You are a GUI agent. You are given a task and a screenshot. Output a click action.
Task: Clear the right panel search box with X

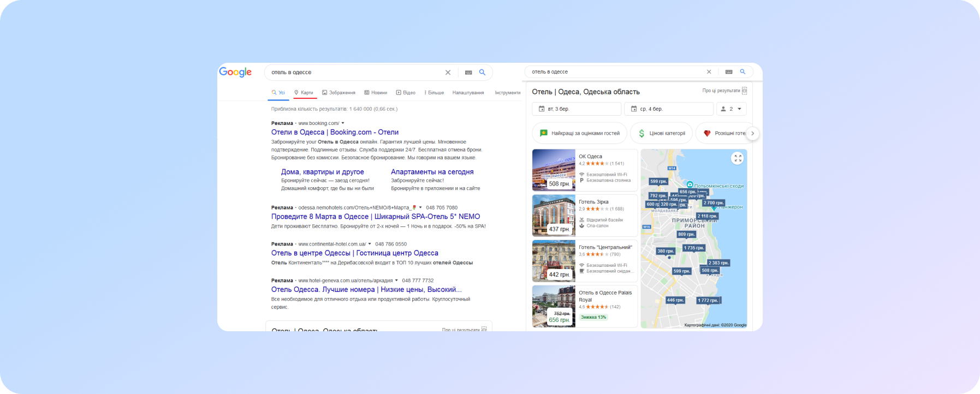[x=709, y=71]
